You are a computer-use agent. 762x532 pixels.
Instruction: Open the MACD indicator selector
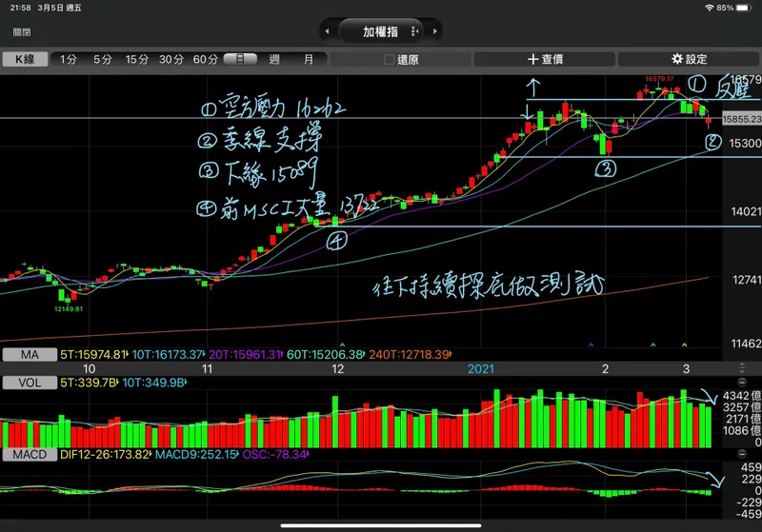(x=30, y=455)
